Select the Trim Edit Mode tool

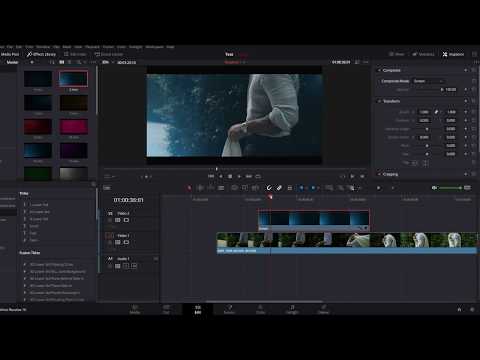pos(200,188)
